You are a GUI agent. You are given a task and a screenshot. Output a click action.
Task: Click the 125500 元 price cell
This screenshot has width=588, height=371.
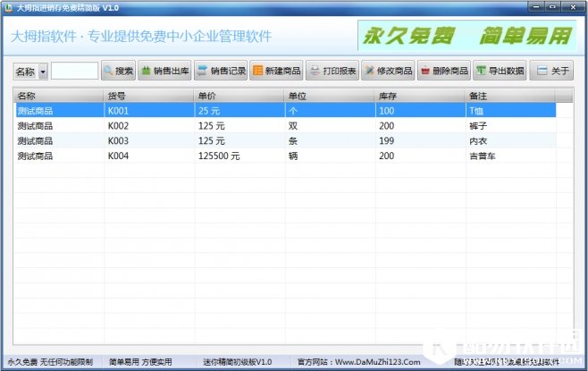click(x=219, y=156)
